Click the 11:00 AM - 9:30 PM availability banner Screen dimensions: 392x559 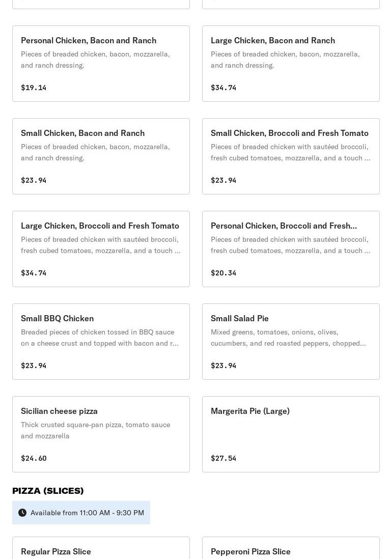pos(87,513)
